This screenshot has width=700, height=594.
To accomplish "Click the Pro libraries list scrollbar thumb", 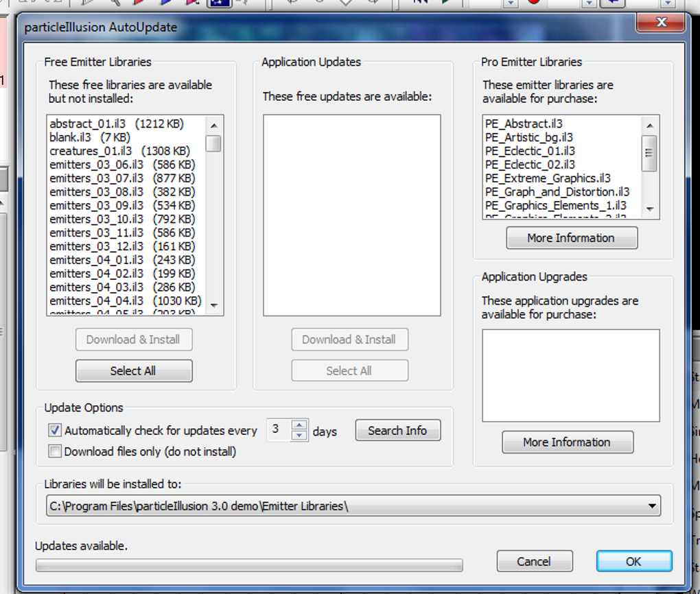I will pyautogui.click(x=649, y=153).
